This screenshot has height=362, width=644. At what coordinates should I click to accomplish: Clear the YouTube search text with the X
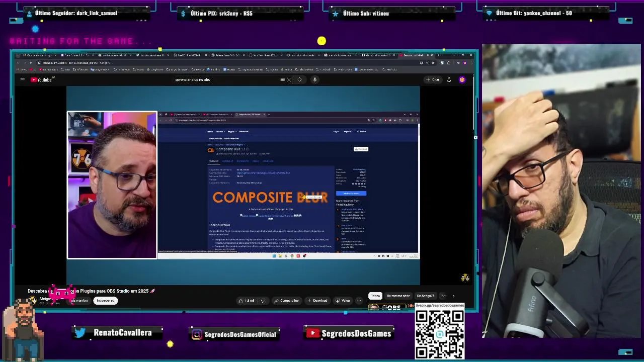coord(289,79)
